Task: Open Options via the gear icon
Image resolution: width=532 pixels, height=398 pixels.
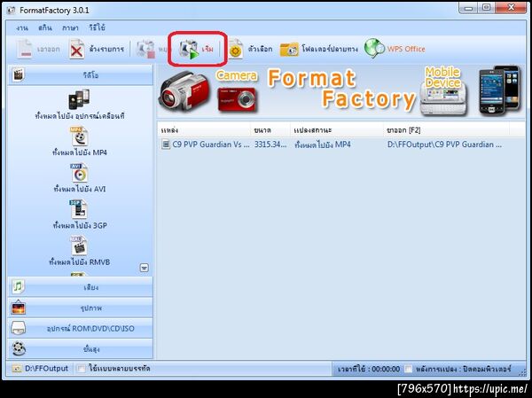Action: pos(236,50)
